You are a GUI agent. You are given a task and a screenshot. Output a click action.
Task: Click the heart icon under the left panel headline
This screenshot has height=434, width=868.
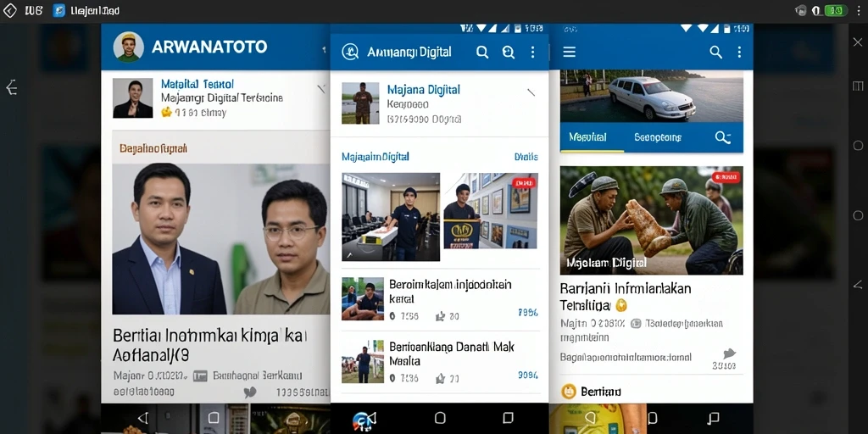(x=250, y=392)
